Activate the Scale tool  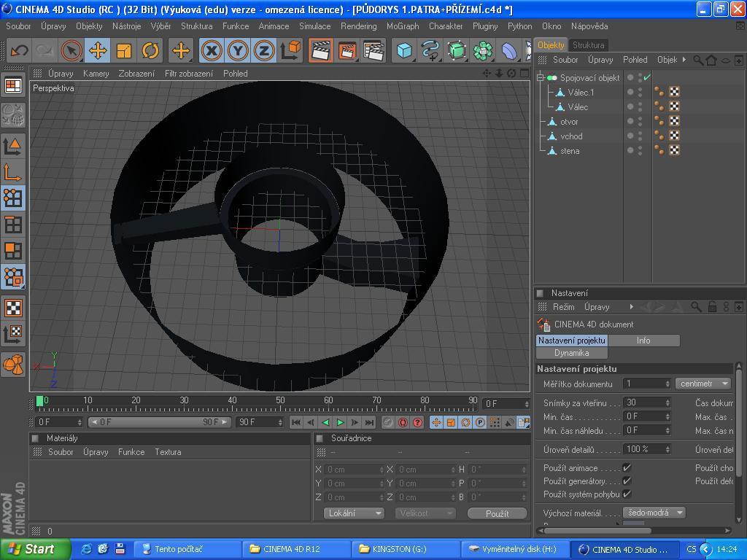coord(124,50)
